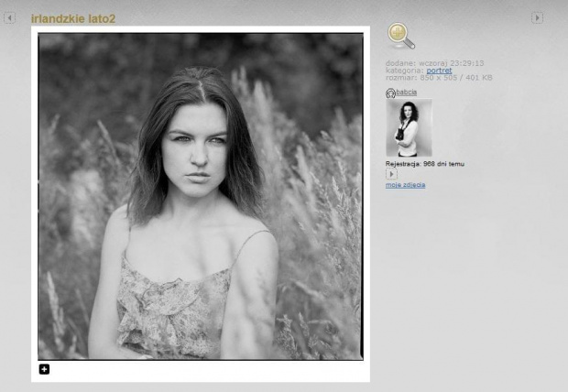
Task: Go to the previous photo with left arrow
Action: click(x=9, y=17)
